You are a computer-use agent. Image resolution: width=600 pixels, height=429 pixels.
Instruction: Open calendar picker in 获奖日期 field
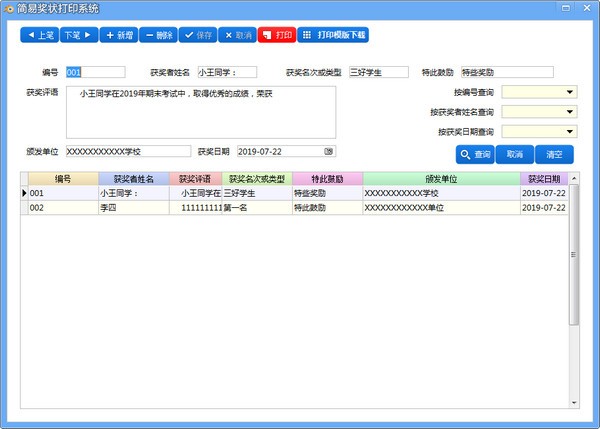click(328, 151)
